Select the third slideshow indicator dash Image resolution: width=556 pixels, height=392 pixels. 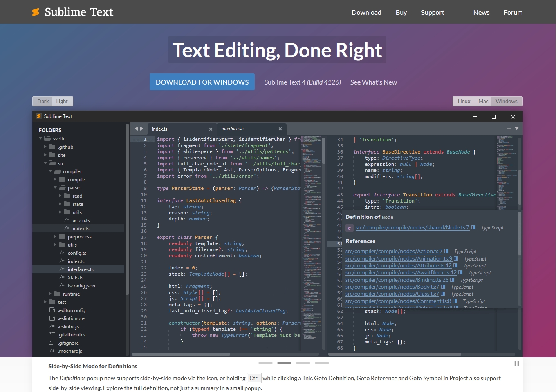(x=303, y=363)
